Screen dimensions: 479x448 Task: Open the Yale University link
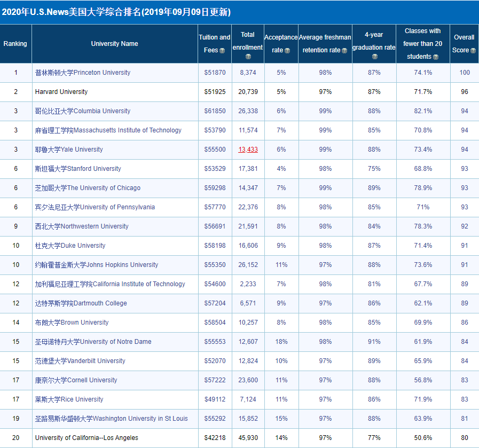point(69,150)
